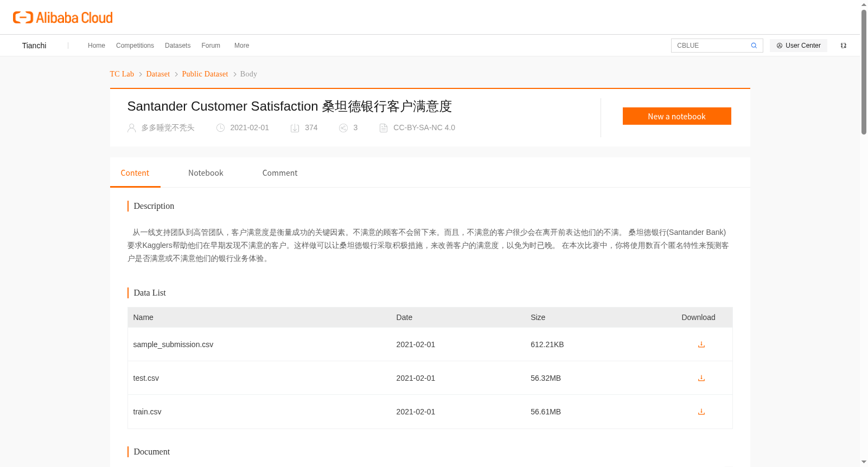868x467 pixels.
Task: Click the author avatar icon
Action: coord(131,128)
